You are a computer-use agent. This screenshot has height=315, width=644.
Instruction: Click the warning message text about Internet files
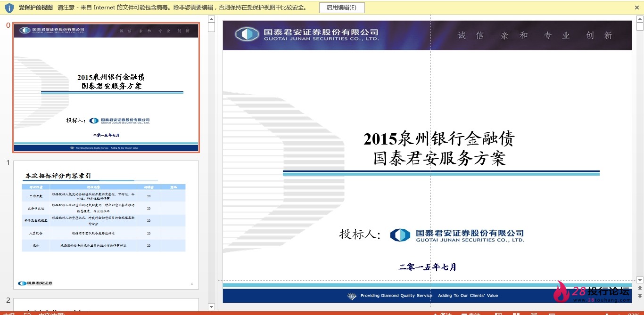pyautogui.click(x=183, y=8)
